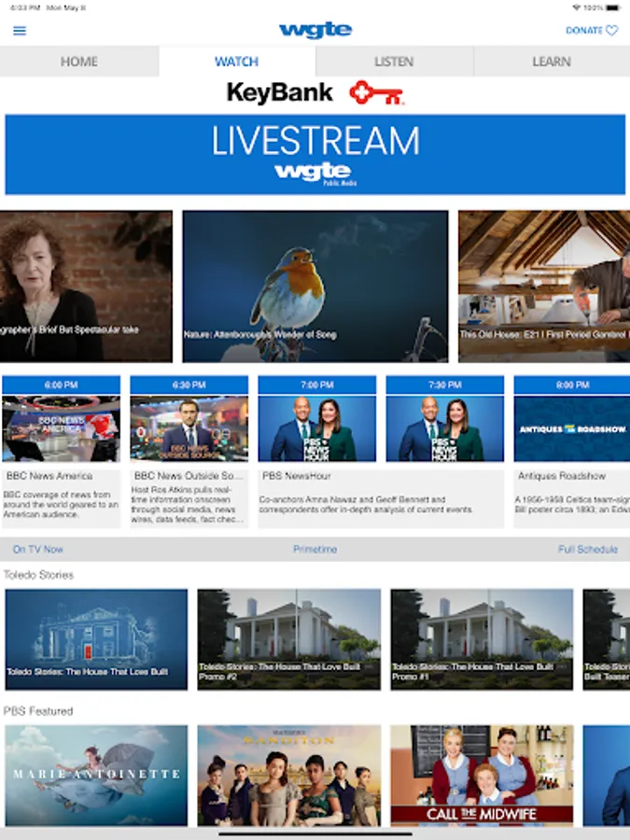630x840 pixels.
Task: Open the KeyBank key logo
Action: point(376,92)
